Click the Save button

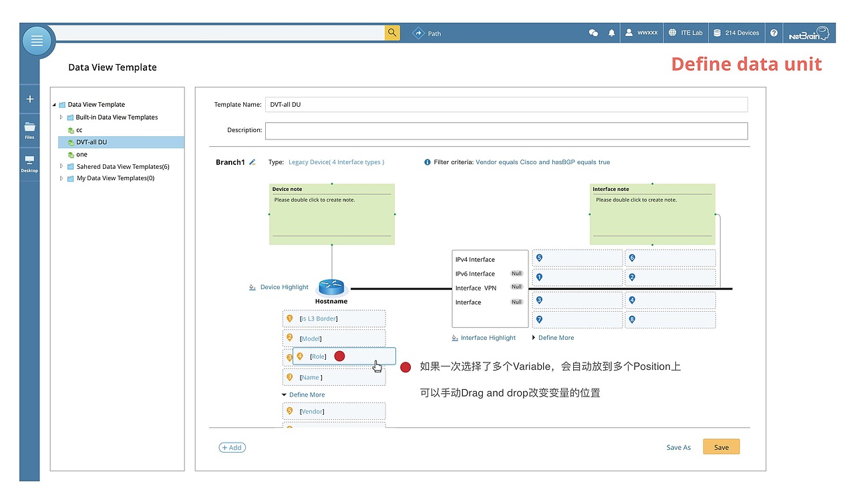tap(721, 447)
